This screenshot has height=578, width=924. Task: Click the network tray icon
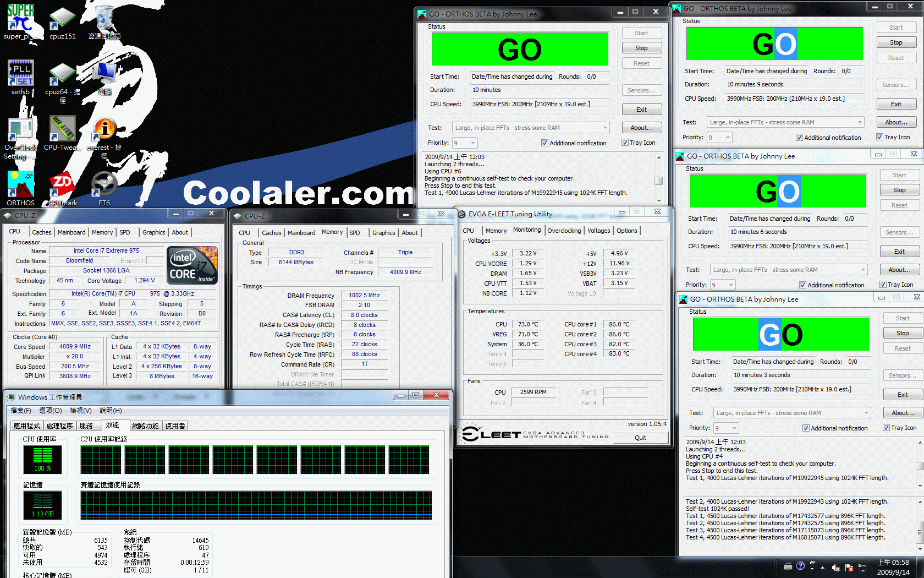pos(862,567)
